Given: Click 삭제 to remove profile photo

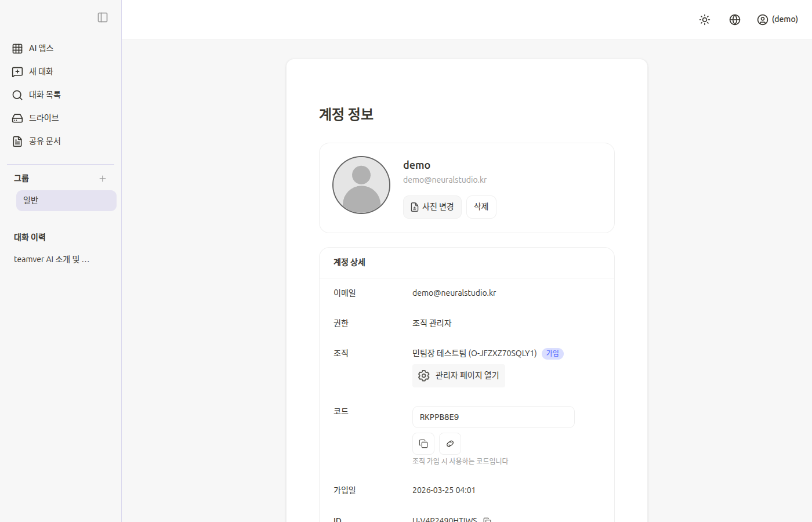Looking at the screenshot, I should (x=481, y=207).
